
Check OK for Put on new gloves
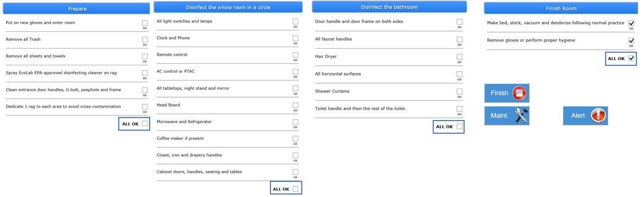(x=145, y=23)
